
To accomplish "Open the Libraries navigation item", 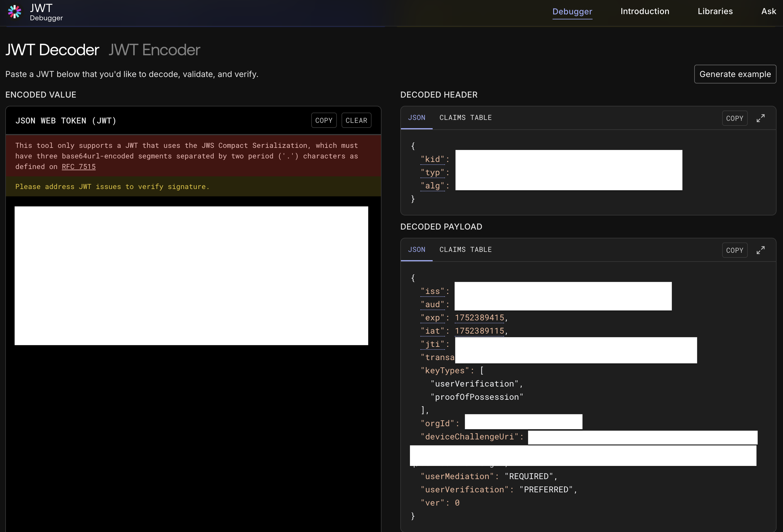I will [715, 11].
